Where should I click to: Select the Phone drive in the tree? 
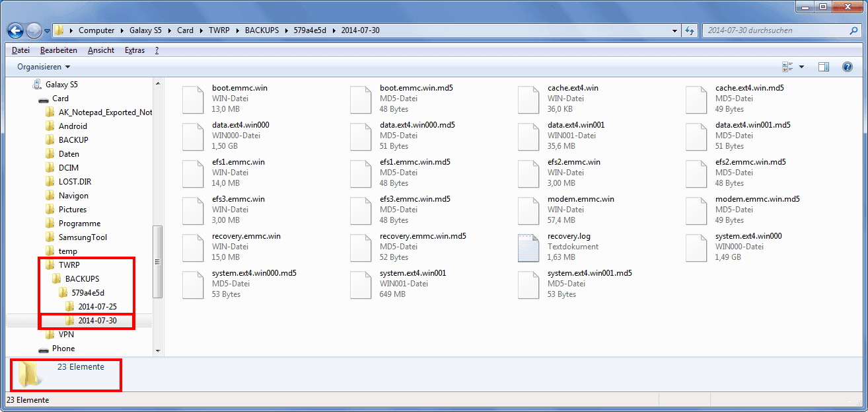(63, 349)
